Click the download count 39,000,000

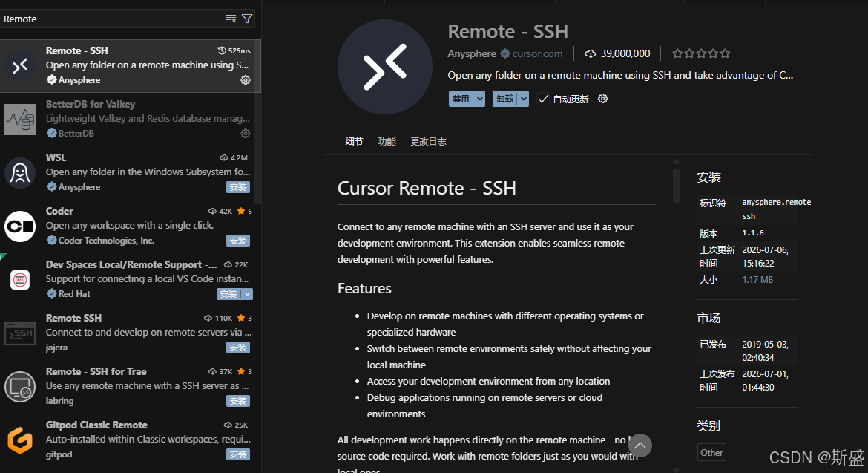point(617,53)
